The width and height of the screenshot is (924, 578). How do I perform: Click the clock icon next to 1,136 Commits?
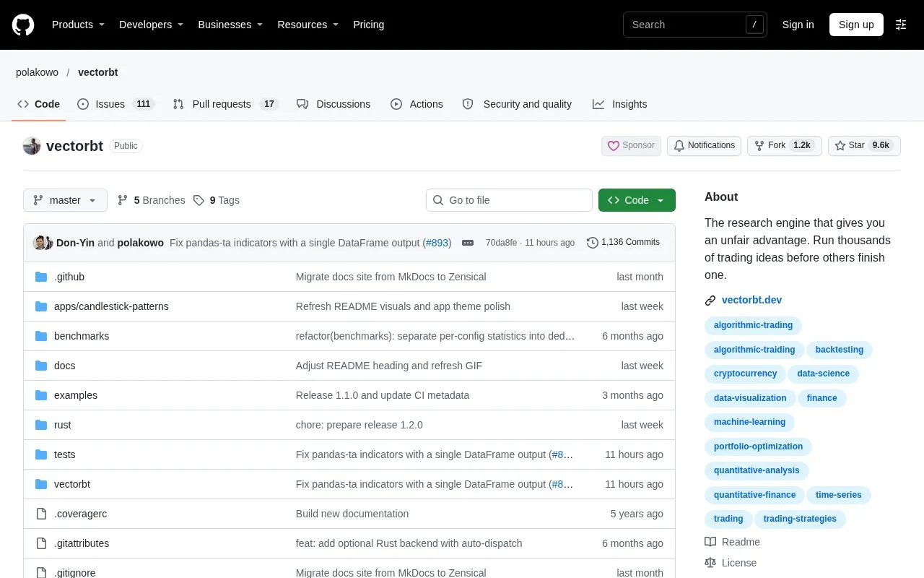(x=593, y=243)
